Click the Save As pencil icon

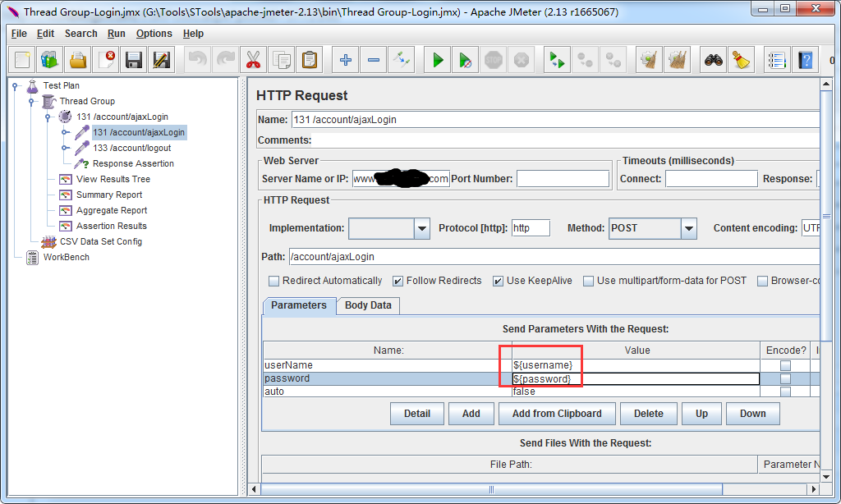tap(162, 60)
